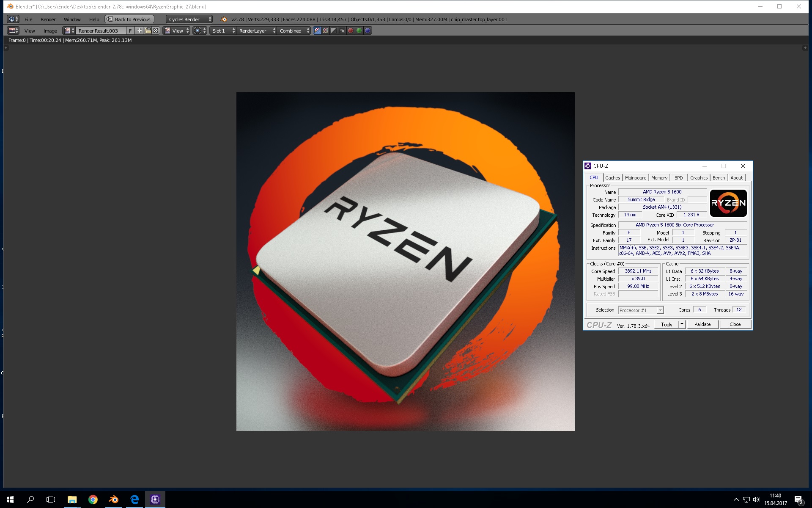Click the Validate button in CPU-Z
Screen dimensions: 812x508
(702, 324)
